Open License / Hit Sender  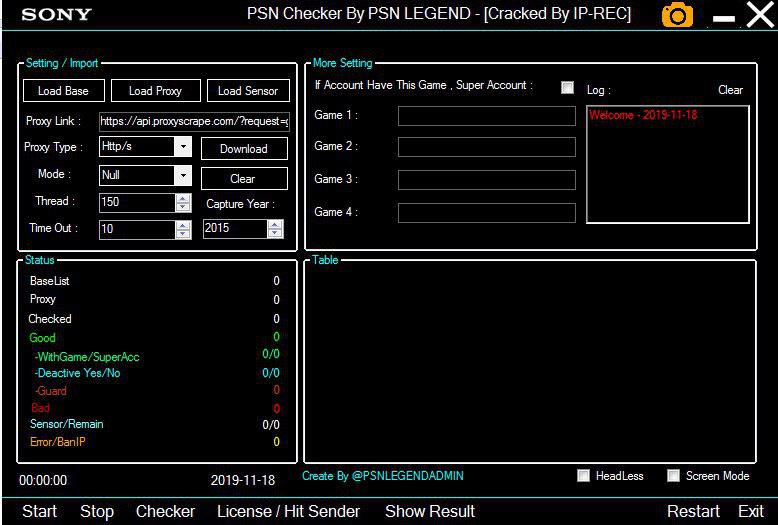(288, 511)
